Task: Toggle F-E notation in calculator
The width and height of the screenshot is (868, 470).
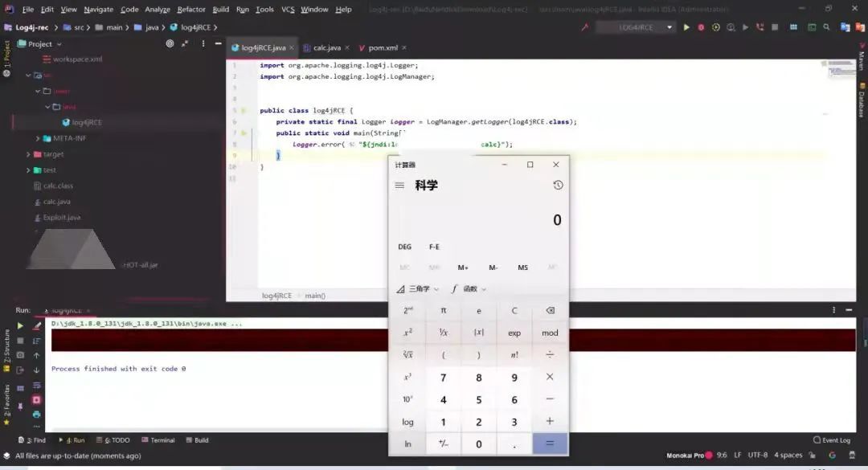Action: 434,247
